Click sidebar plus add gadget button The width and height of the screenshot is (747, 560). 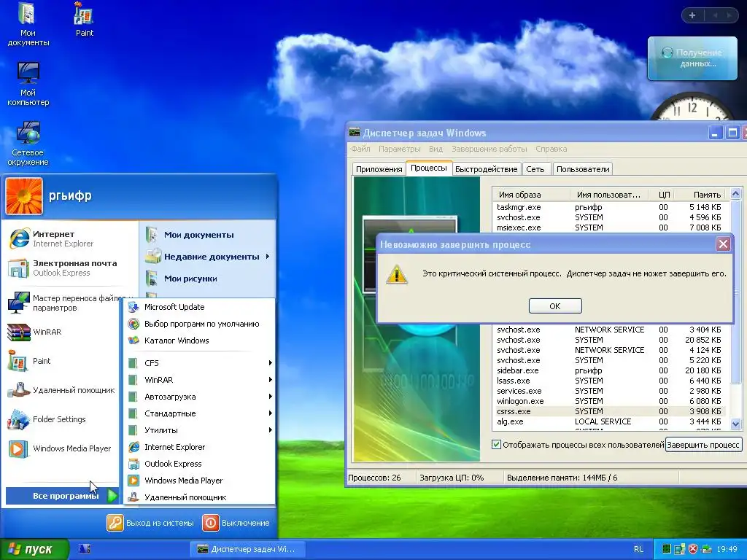[692, 15]
